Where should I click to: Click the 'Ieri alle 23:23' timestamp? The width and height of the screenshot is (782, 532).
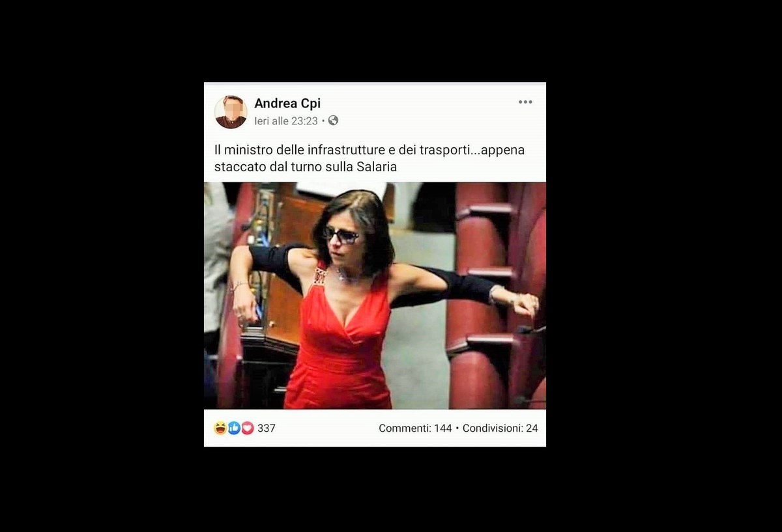click(x=286, y=121)
